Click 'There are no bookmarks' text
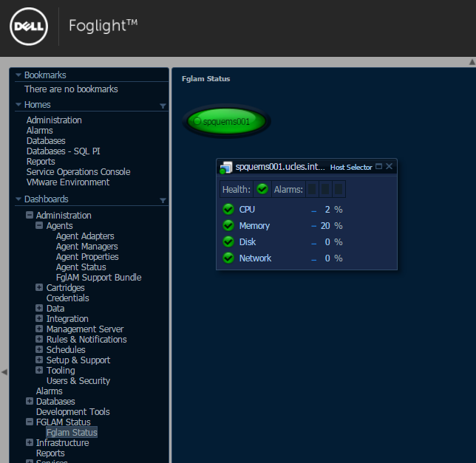Viewport: 476px width, 463px height. (x=71, y=89)
